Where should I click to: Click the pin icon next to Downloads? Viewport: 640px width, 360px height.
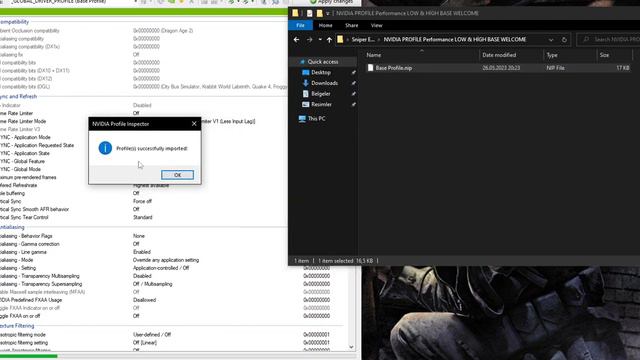tap(353, 83)
